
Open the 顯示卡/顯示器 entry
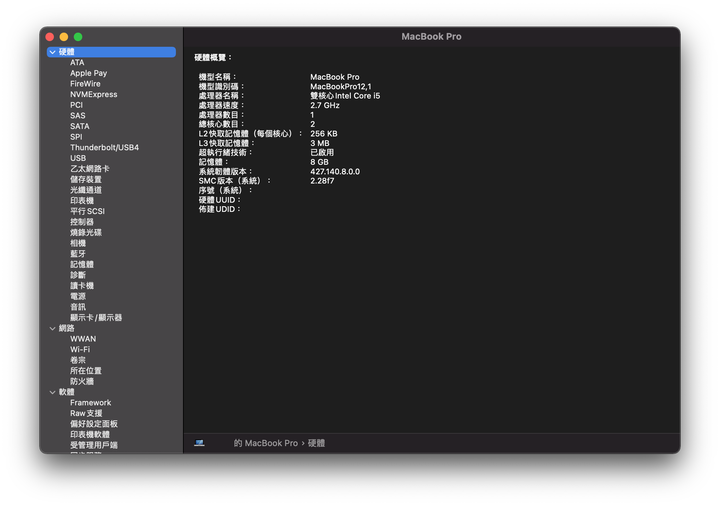click(x=96, y=317)
